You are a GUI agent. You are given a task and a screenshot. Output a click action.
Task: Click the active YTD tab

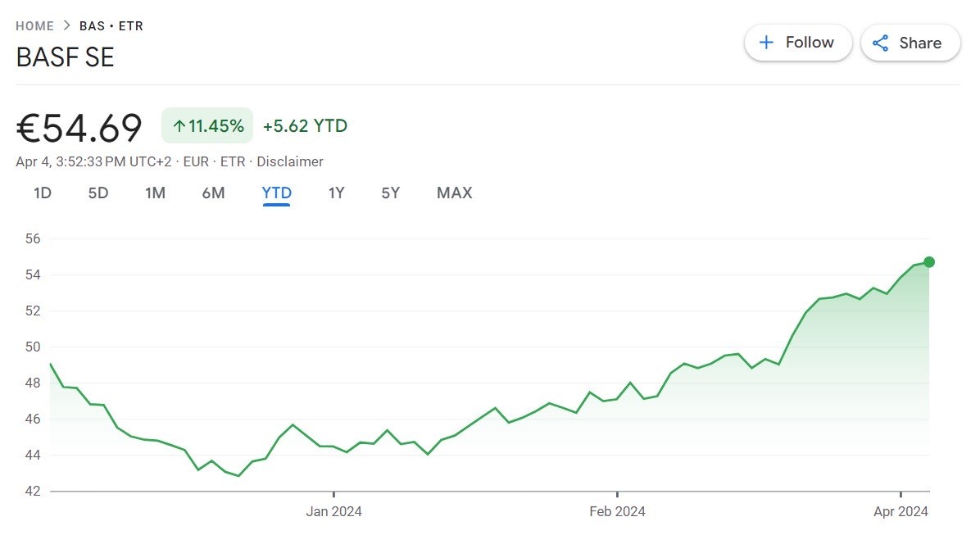(x=276, y=193)
